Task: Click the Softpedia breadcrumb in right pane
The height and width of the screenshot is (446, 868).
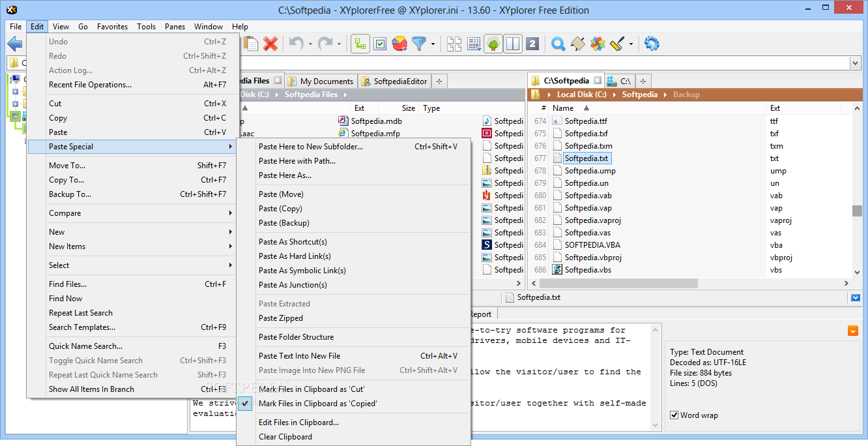Action: click(x=639, y=95)
